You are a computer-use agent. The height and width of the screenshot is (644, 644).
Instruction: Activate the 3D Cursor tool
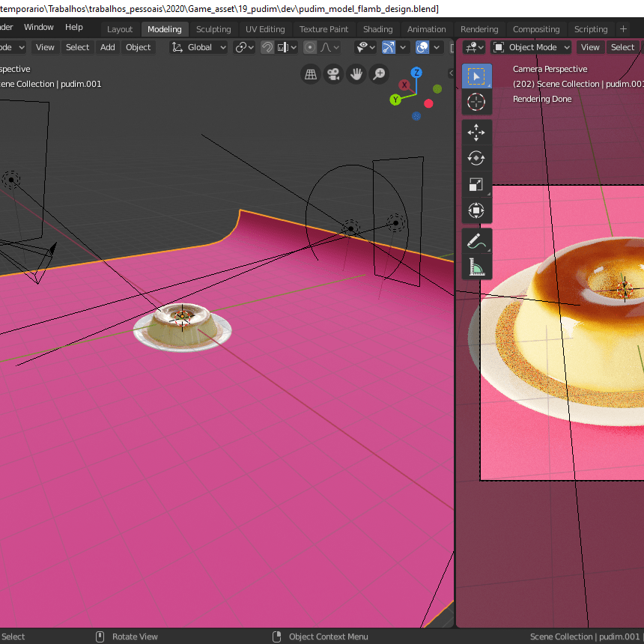pos(476,103)
